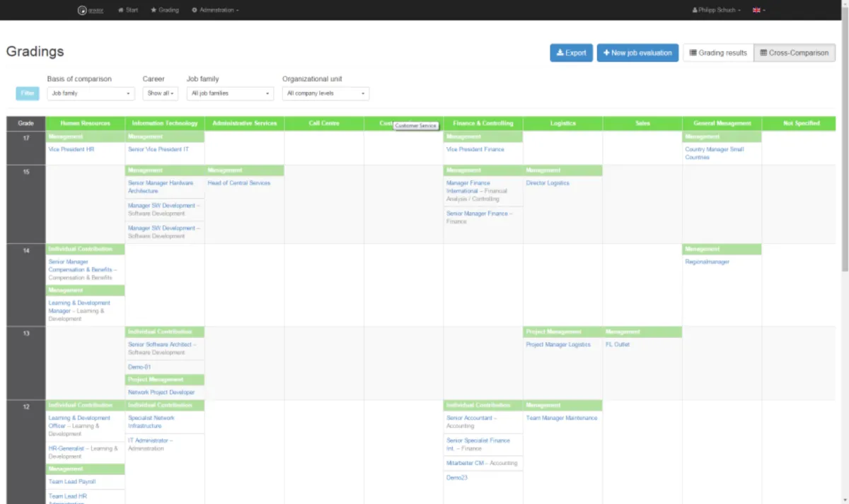The image size is (849, 504).
Task: Go to the Grading menu item
Action: coord(165,10)
